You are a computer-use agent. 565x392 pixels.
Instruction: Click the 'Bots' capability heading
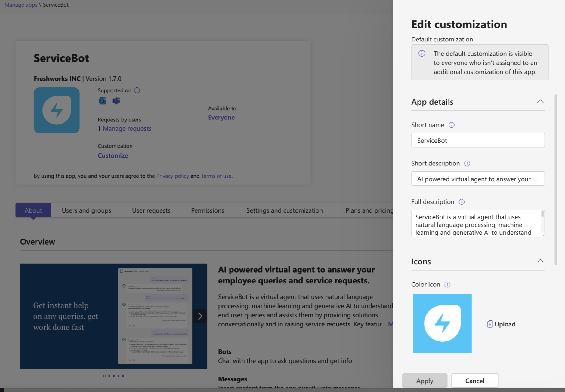point(225,352)
